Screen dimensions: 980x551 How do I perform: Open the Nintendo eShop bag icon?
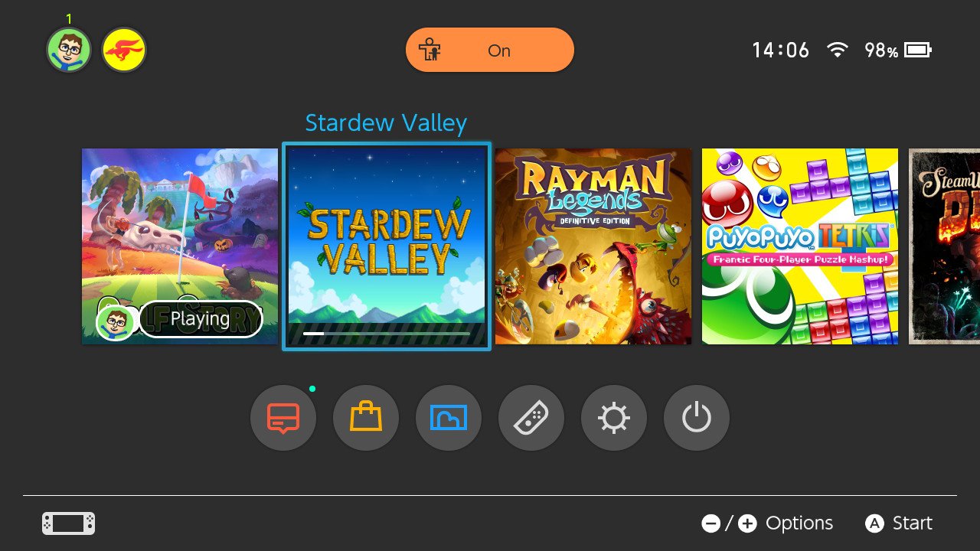[x=366, y=418]
